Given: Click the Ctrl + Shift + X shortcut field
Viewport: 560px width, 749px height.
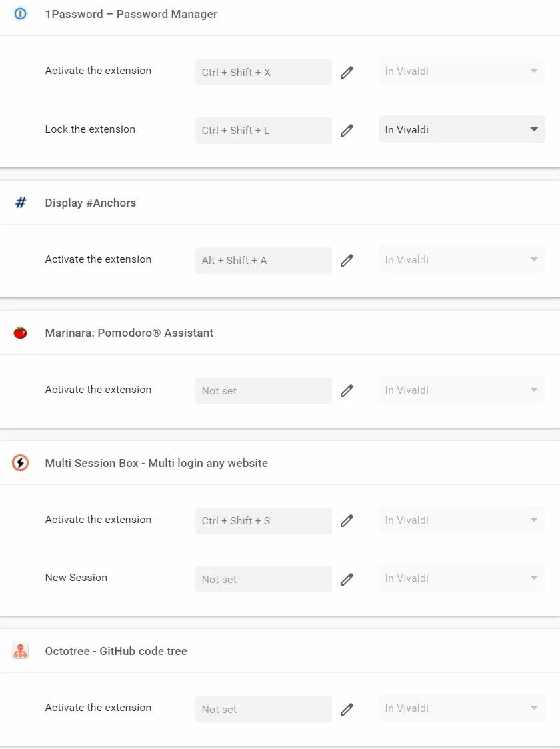Looking at the screenshot, I should [263, 72].
